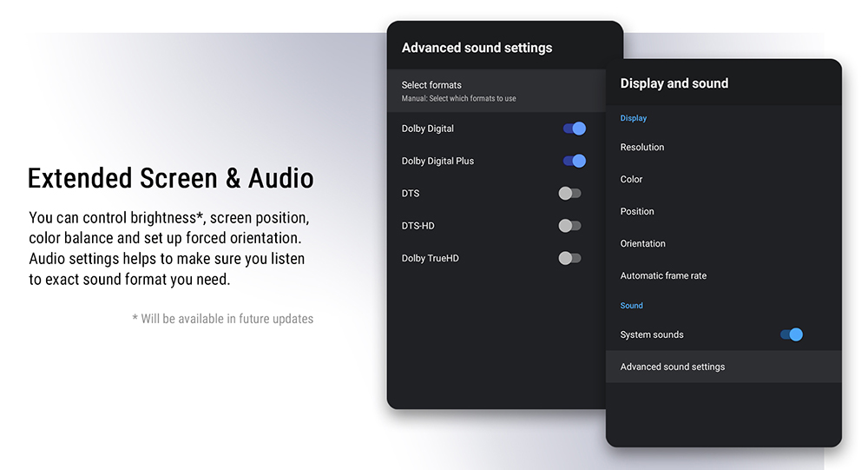The height and width of the screenshot is (470, 868).
Task: Click the Display and sound panel title
Action: (x=674, y=83)
